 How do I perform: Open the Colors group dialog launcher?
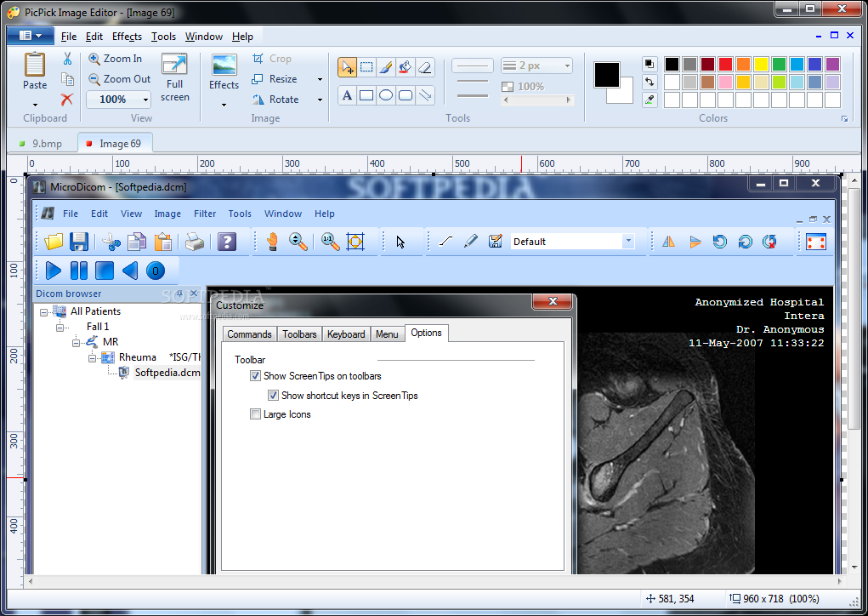844,118
